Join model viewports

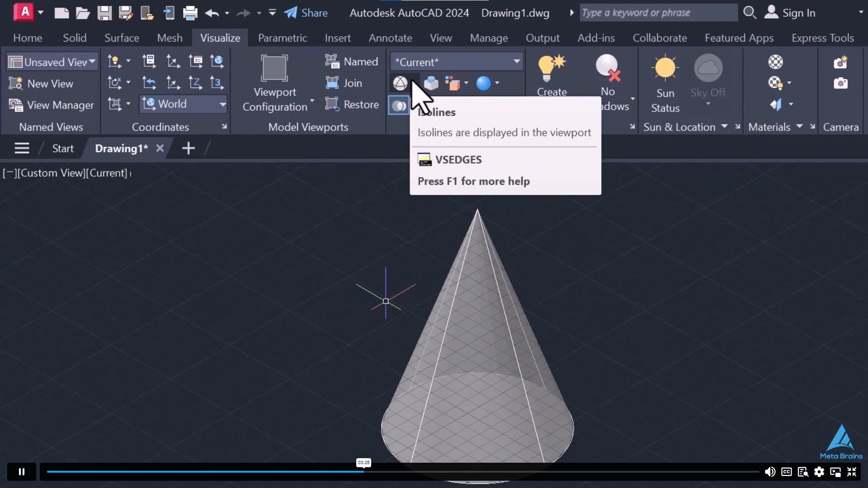pos(344,83)
